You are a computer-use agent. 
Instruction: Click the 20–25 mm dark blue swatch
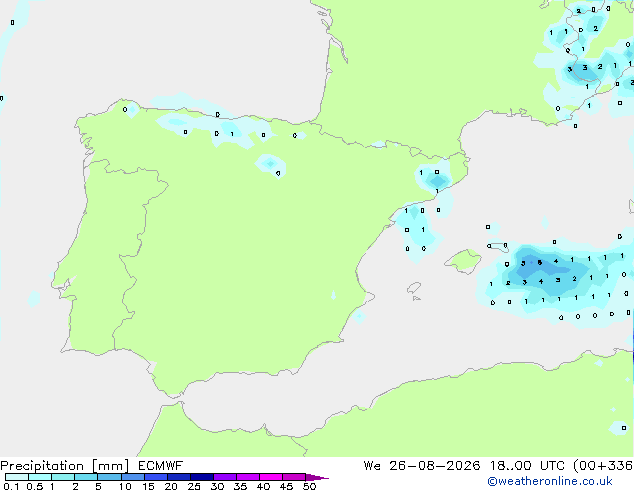[178, 477]
